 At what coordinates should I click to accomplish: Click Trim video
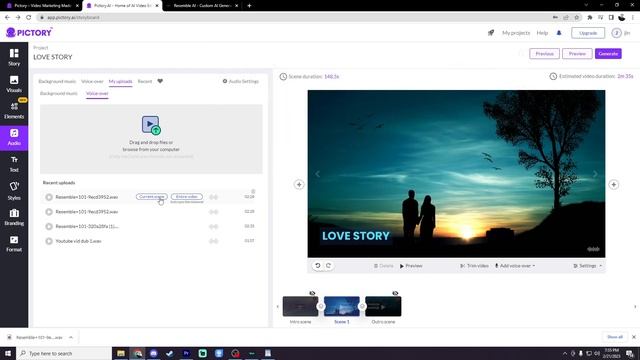point(474,266)
